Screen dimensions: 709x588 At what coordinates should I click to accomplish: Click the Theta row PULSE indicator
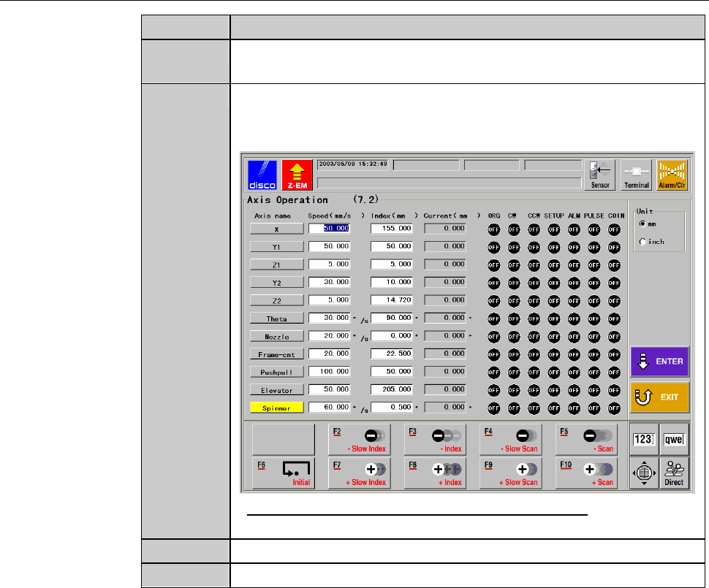click(594, 319)
